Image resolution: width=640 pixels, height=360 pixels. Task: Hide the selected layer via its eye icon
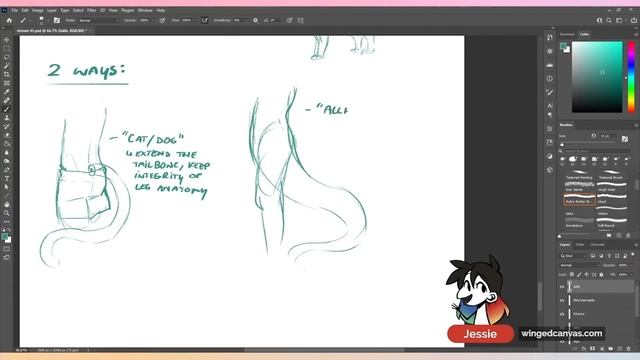click(562, 287)
